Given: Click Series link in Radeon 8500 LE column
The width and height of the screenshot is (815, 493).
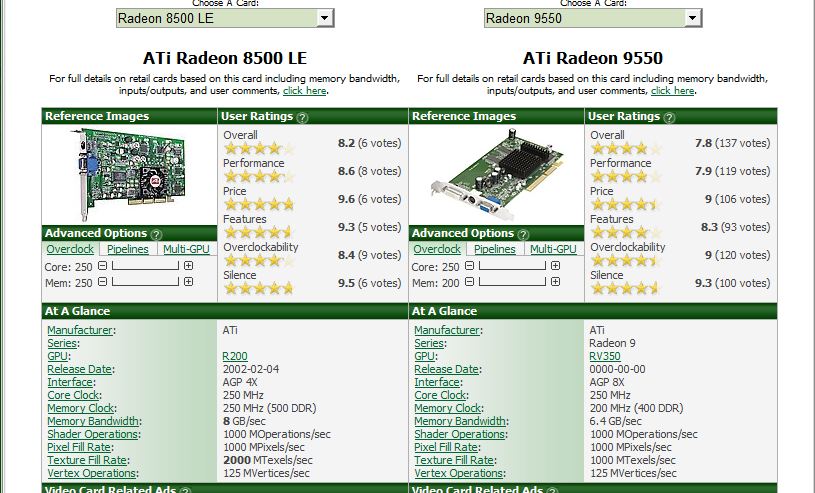Looking at the screenshot, I should [x=62, y=343].
